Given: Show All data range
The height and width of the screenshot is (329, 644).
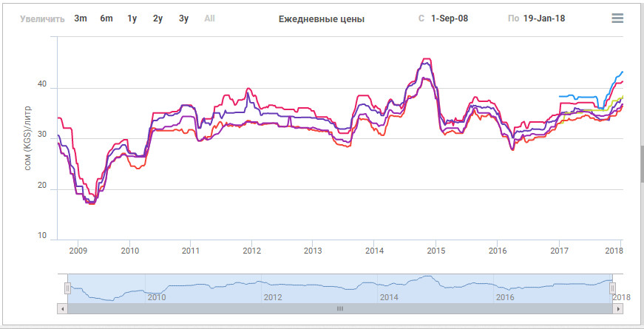Looking at the screenshot, I should coord(209,18).
